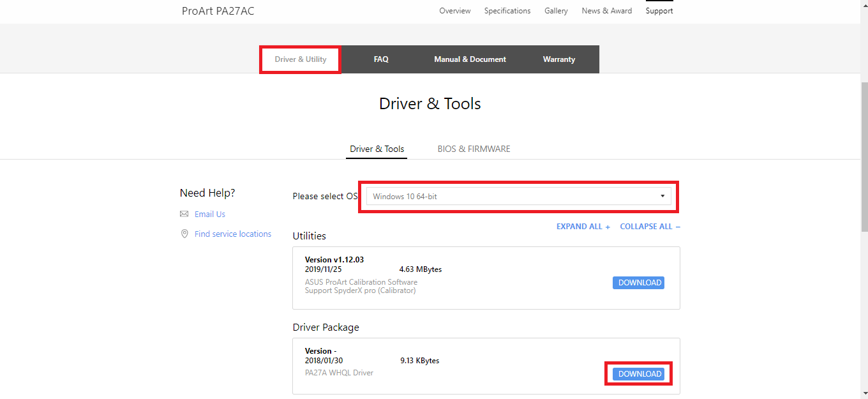Click the 2018/01/30 release date
Screen dimensions: 868x399
tap(324, 361)
